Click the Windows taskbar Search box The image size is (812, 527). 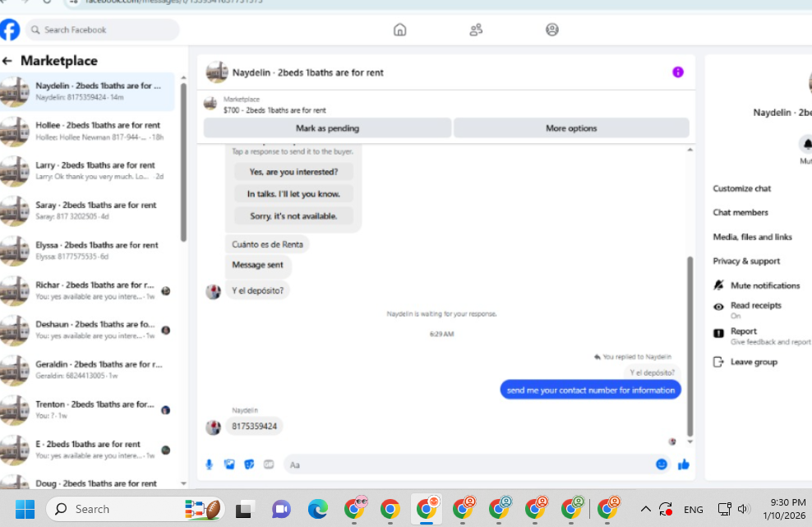[x=136, y=509]
